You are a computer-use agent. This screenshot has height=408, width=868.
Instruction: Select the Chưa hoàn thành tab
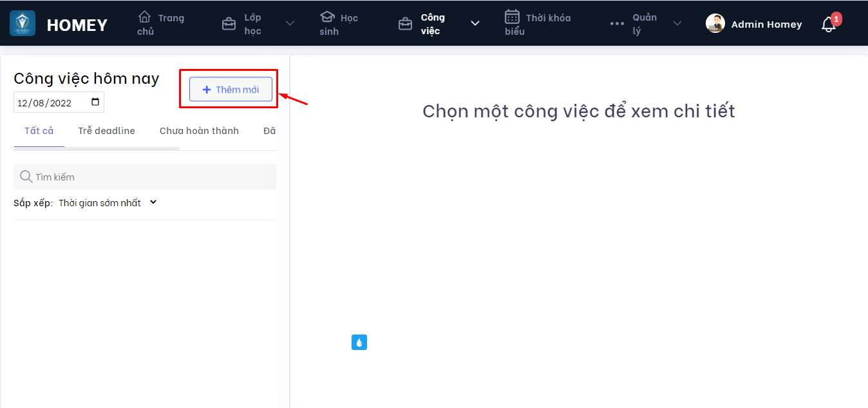pos(199,130)
